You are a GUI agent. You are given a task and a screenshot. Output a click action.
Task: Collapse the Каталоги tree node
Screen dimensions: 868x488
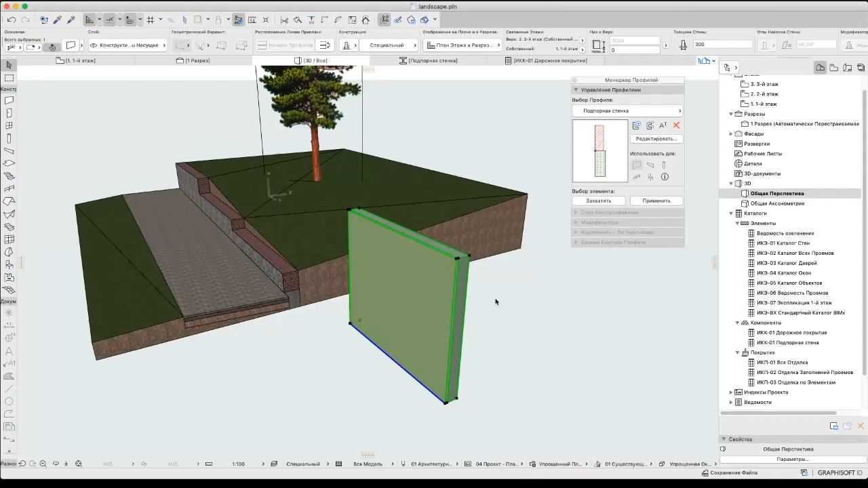pos(731,213)
